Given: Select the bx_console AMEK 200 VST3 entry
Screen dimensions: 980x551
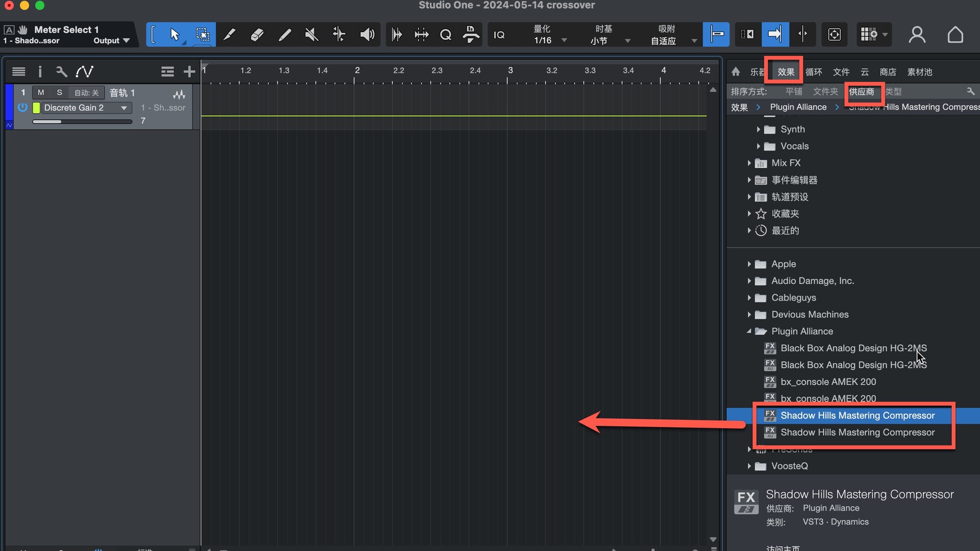Looking at the screenshot, I should [x=828, y=382].
